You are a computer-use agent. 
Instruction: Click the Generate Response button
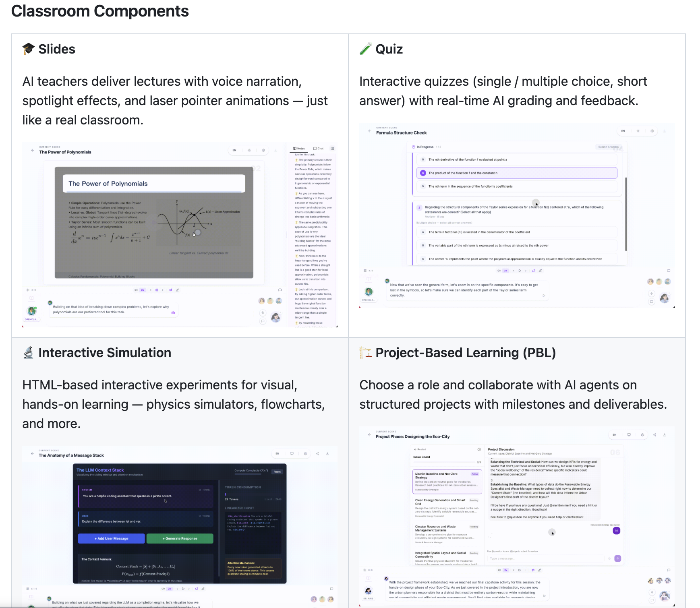click(x=180, y=538)
